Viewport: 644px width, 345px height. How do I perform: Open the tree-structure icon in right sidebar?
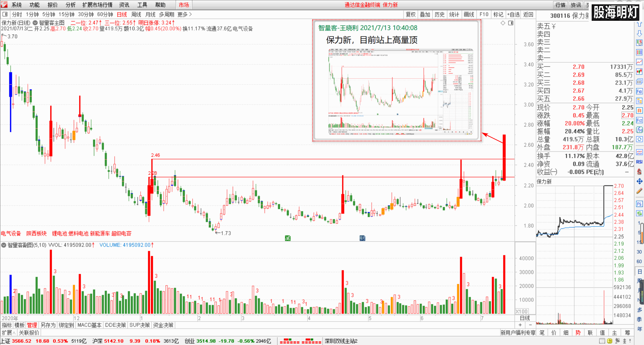coord(639,101)
